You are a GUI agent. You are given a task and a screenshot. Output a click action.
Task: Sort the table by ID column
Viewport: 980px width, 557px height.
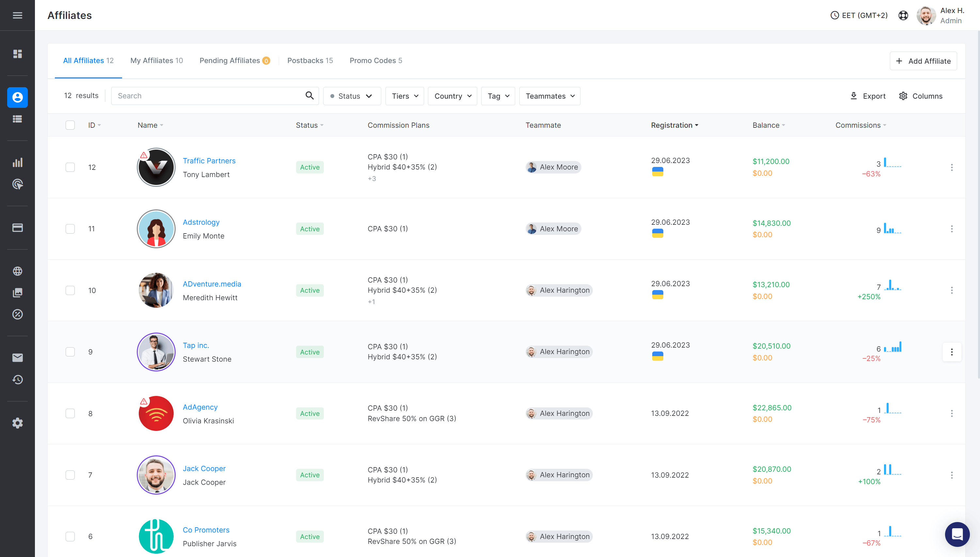(94, 125)
